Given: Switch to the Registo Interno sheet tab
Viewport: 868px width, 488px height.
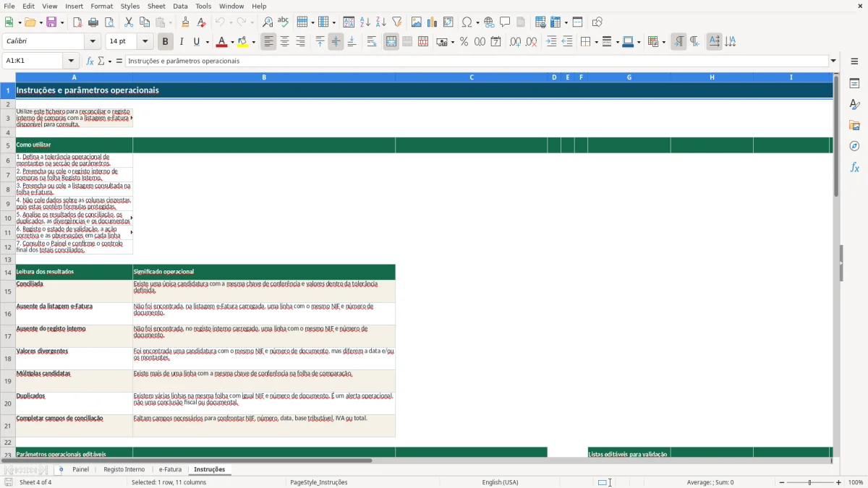Looking at the screenshot, I should (x=124, y=469).
